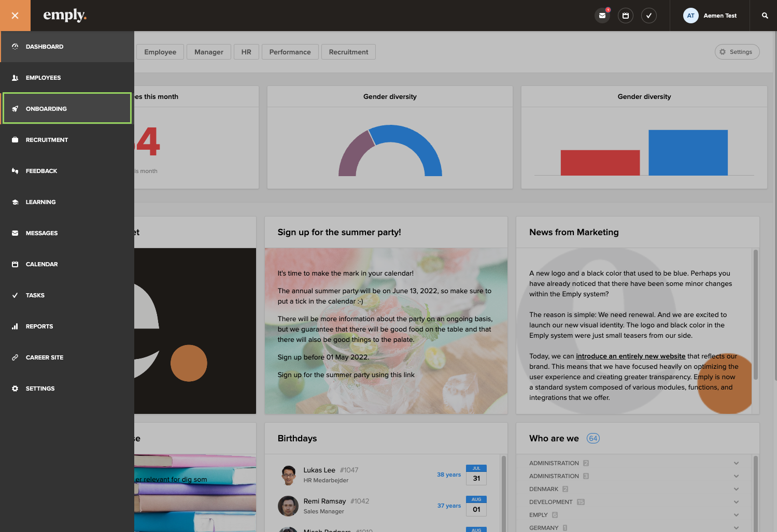Open the tasks checkmark icon in header
This screenshot has height=532, width=777.
(649, 16)
